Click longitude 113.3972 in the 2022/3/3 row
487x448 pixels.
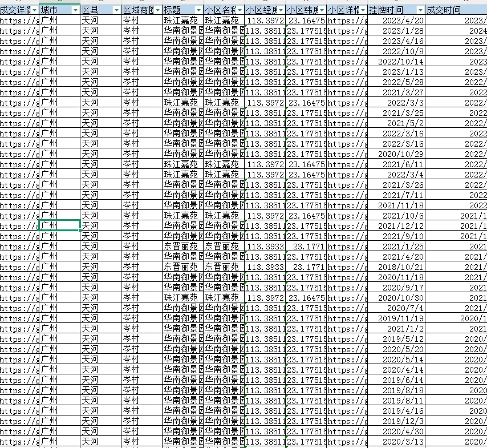point(265,103)
